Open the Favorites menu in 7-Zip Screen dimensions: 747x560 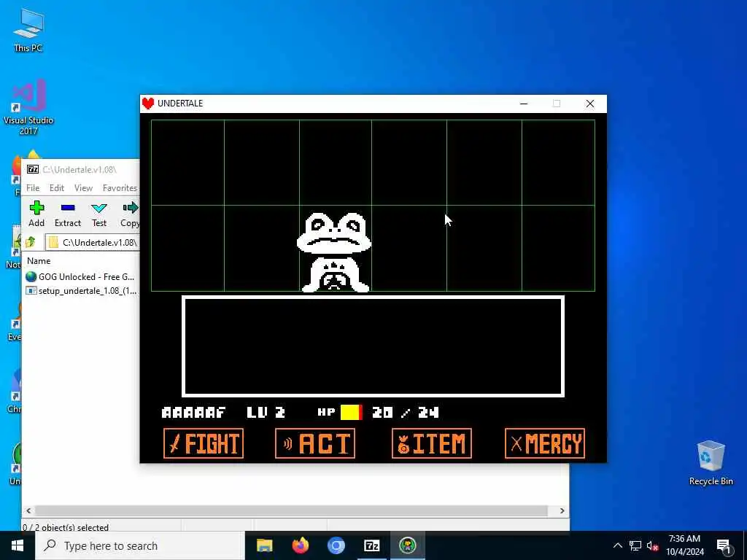(x=120, y=188)
